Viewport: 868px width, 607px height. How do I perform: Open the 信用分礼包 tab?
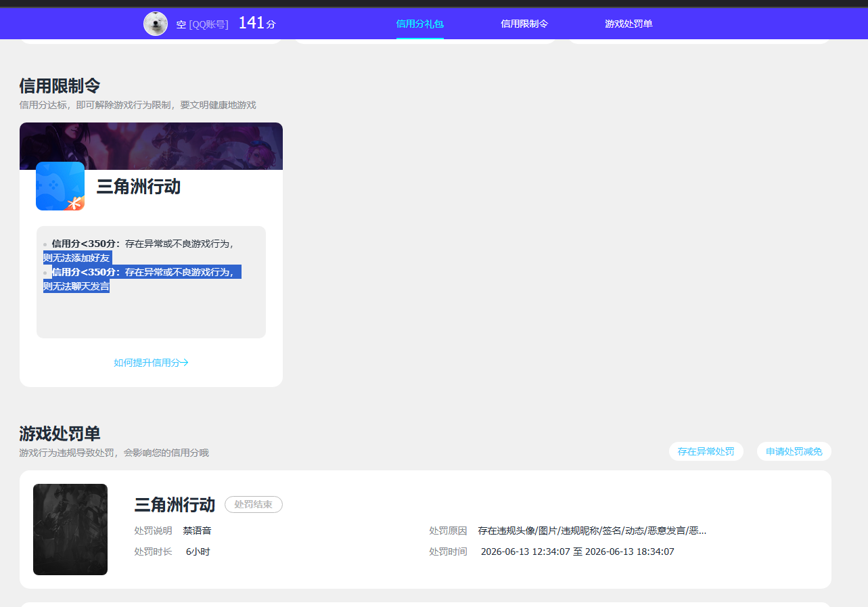(420, 24)
